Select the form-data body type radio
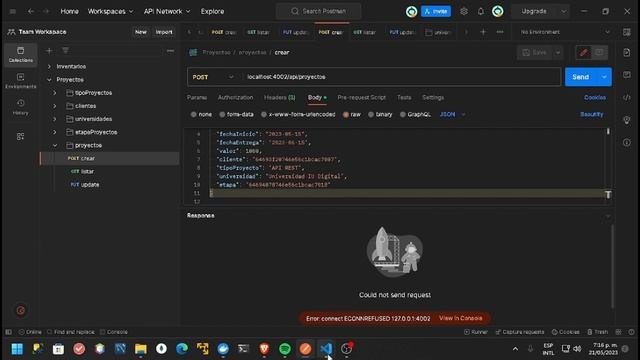640x360 pixels. point(222,114)
